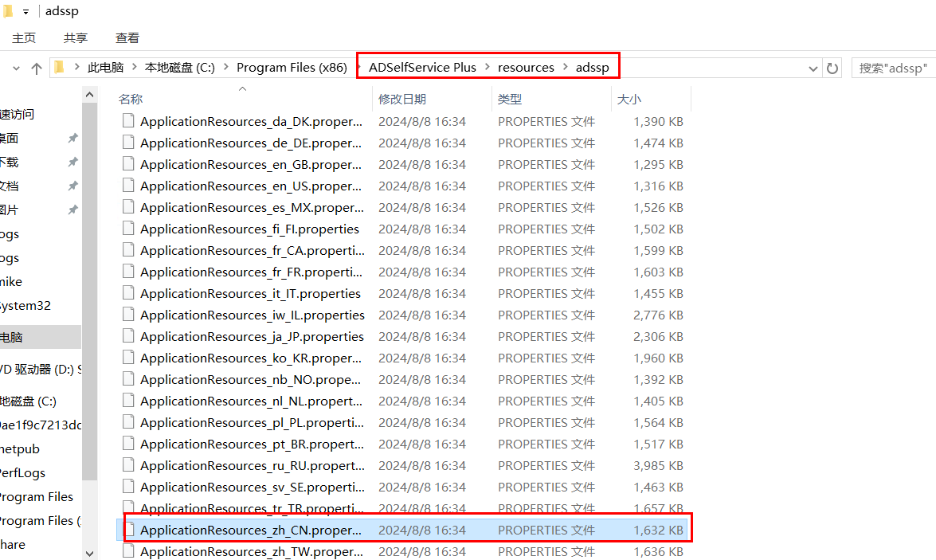Navigate to ADSelfService Plus in the breadcrumb
Viewport: 936px width, 560px height.
tap(423, 68)
